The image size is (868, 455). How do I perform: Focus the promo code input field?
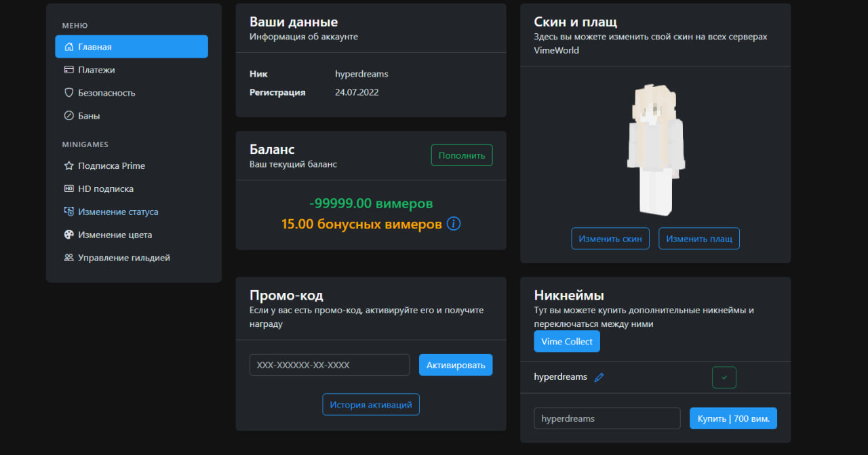tap(330, 365)
